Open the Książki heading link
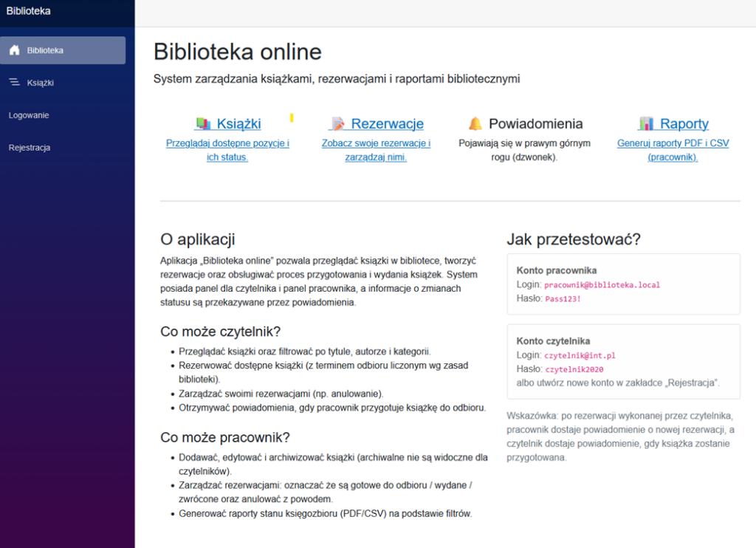This screenshot has width=756, height=548. [x=238, y=124]
